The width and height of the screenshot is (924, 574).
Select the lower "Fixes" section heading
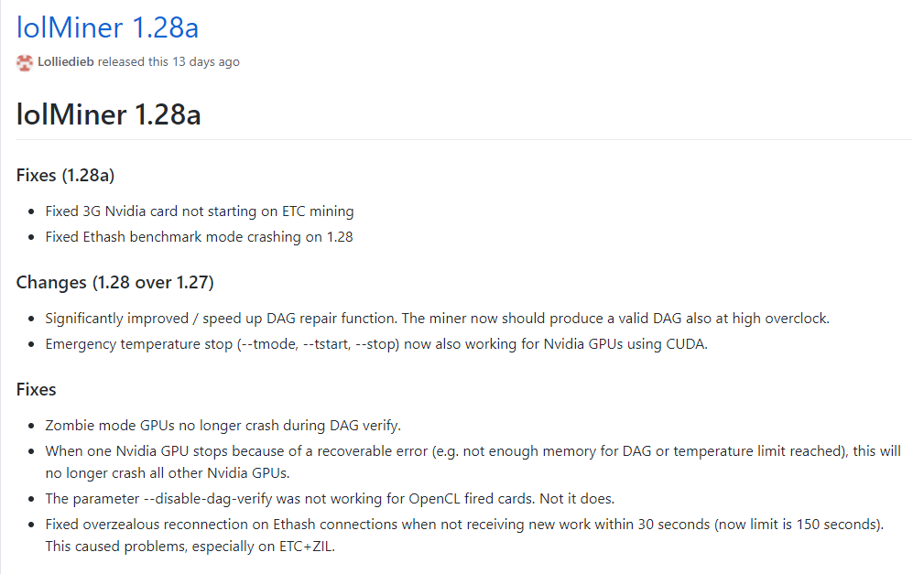[36, 390]
